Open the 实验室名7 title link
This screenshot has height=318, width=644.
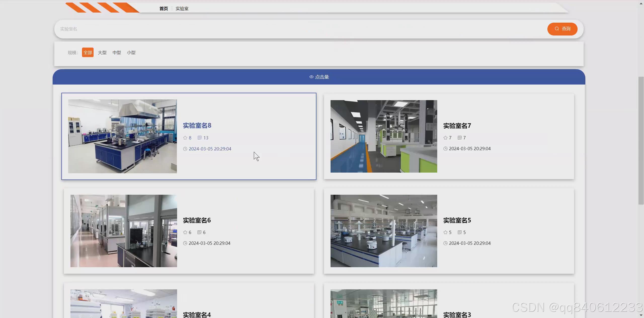pyautogui.click(x=457, y=126)
